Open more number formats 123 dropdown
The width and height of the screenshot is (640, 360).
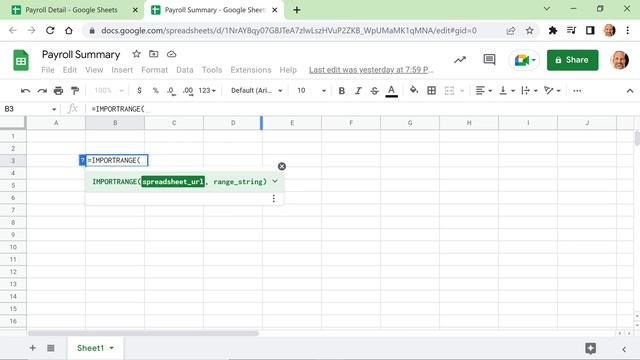[x=207, y=91]
